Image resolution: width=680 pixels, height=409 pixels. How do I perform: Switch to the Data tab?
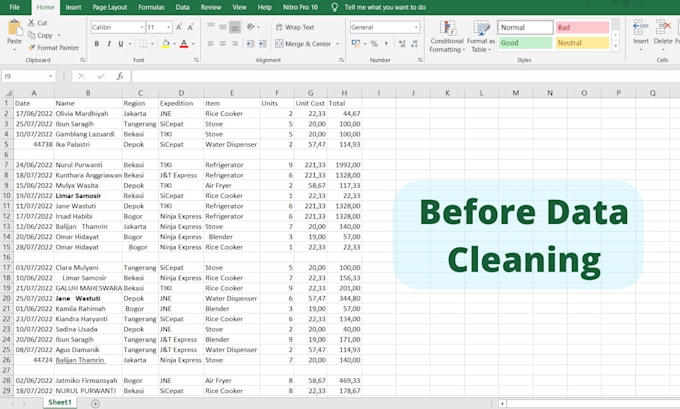[183, 7]
